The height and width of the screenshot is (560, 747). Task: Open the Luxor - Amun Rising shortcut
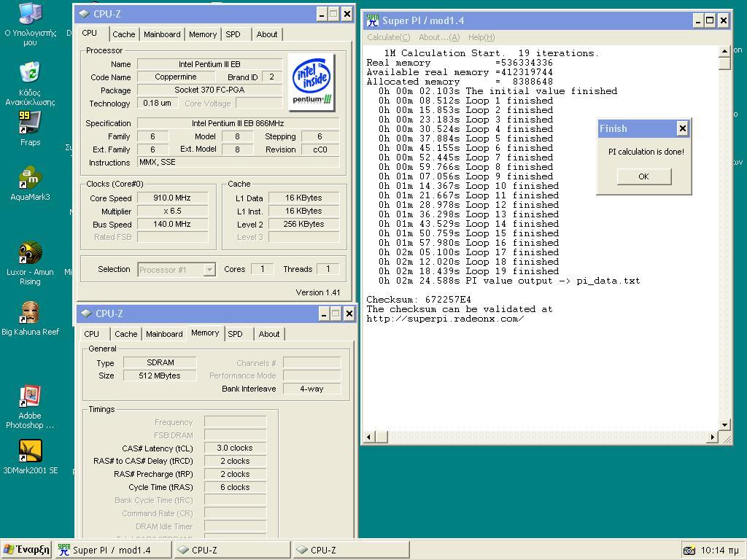click(30, 262)
